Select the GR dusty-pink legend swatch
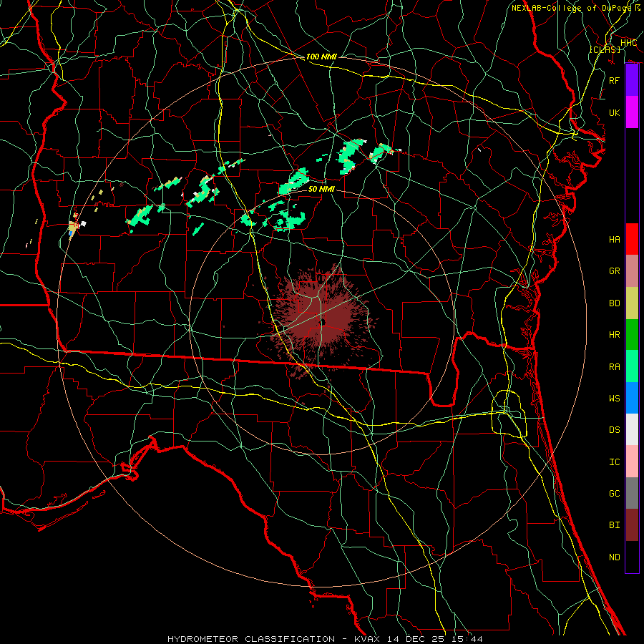The height and width of the screenshot is (644, 644). (x=632, y=270)
